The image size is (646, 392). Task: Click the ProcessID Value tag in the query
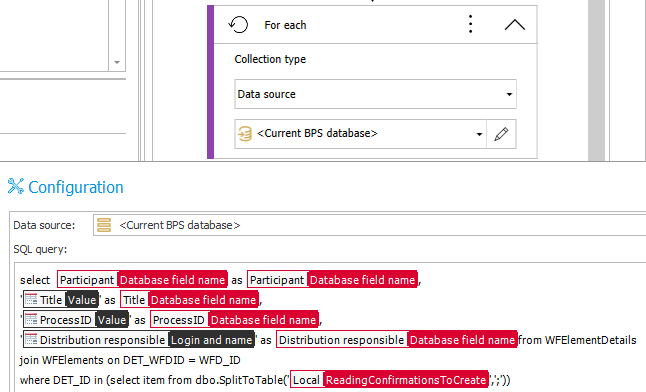pos(76,320)
